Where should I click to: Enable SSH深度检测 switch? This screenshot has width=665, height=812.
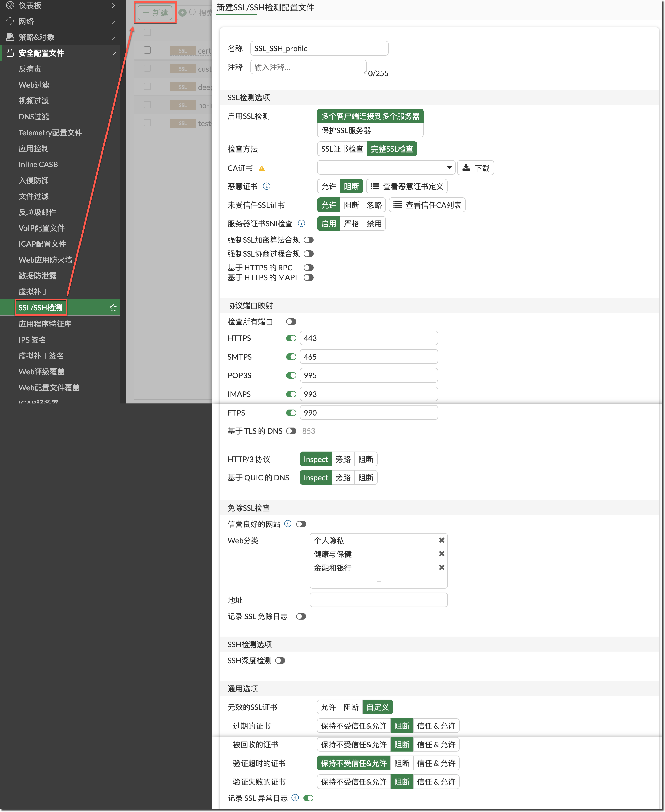point(280,660)
